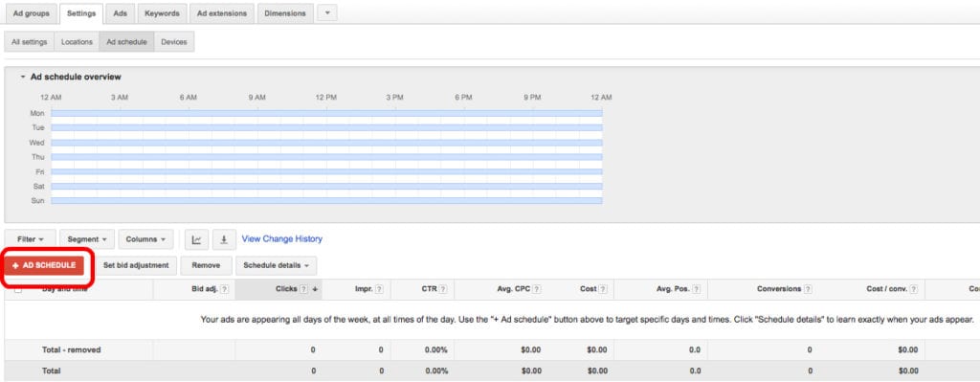Click the Tuesday schedule bar
The height and width of the screenshot is (382, 980).
point(327,127)
